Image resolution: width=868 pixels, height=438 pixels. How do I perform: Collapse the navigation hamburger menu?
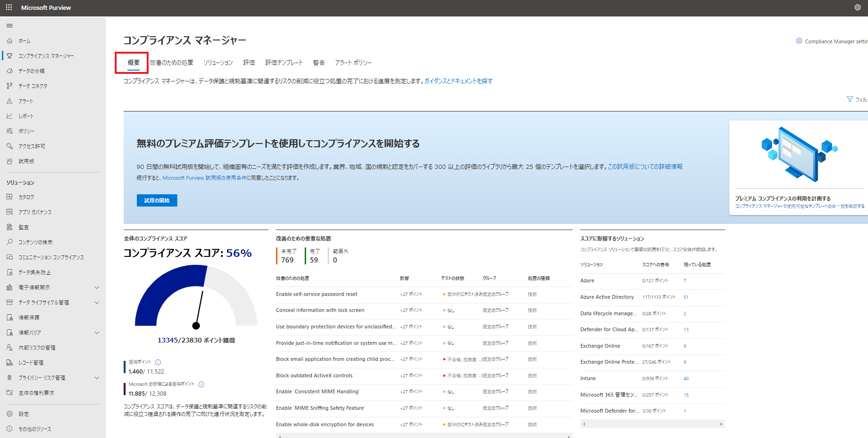[x=9, y=26]
